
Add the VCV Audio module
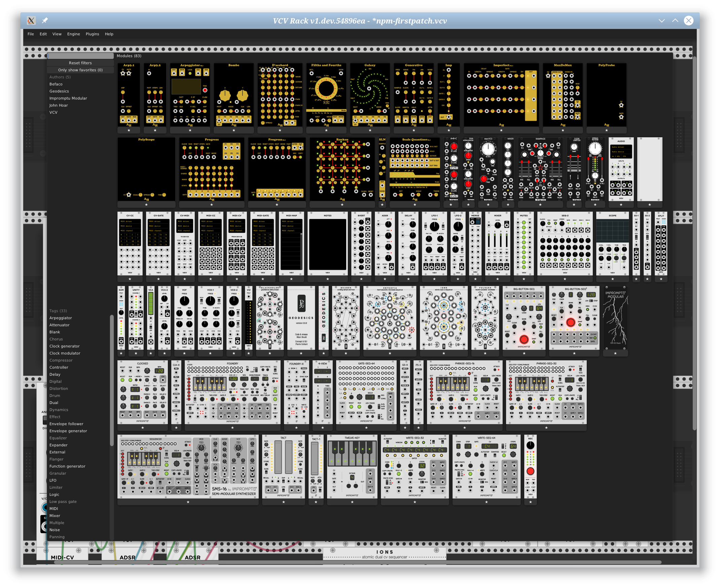click(621, 169)
